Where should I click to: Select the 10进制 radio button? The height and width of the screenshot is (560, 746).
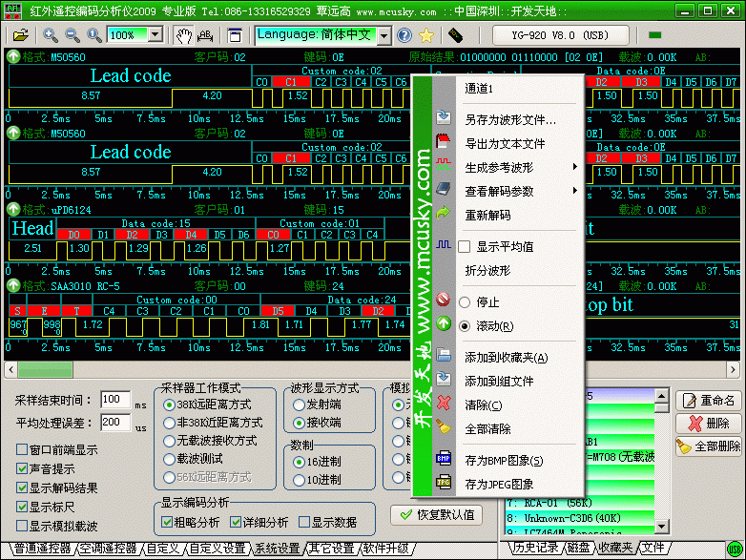click(x=298, y=480)
